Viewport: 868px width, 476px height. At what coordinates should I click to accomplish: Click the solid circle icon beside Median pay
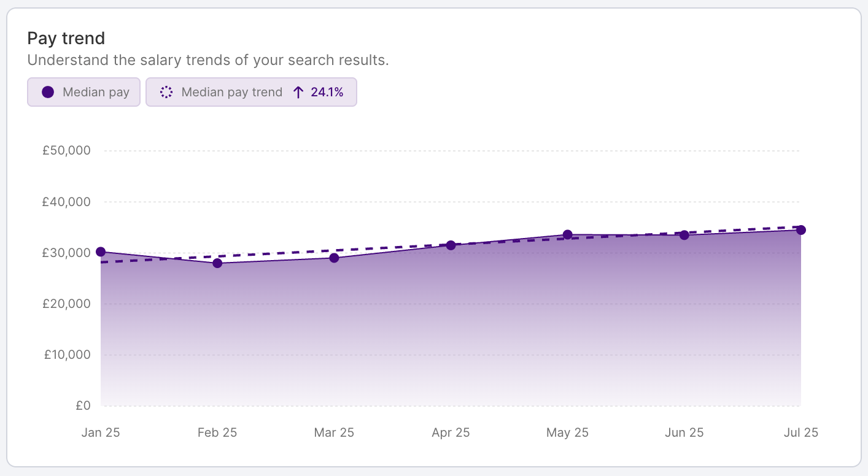pyautogui.click(x=48, y=93)
